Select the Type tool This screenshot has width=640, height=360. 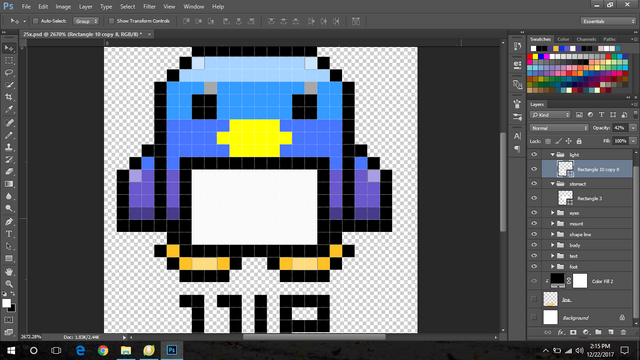[9, 234]
